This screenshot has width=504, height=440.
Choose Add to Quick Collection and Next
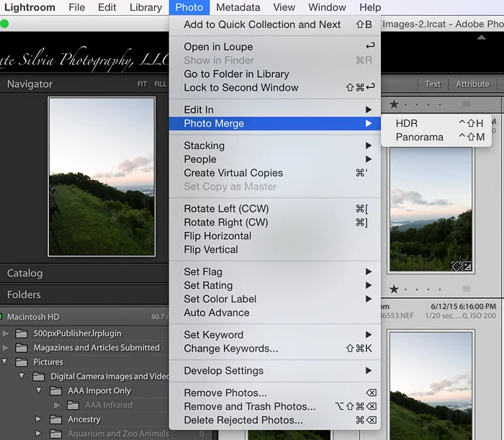point(275,24)
